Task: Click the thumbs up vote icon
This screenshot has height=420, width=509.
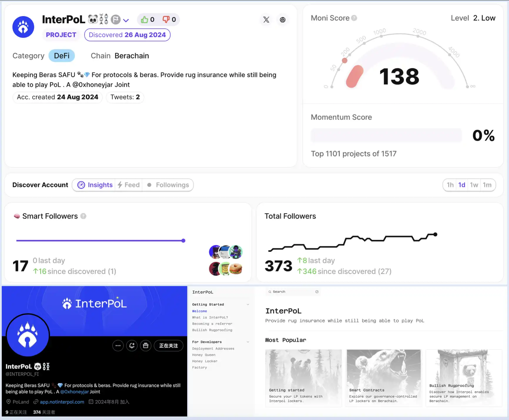Action: click(144, 20)
